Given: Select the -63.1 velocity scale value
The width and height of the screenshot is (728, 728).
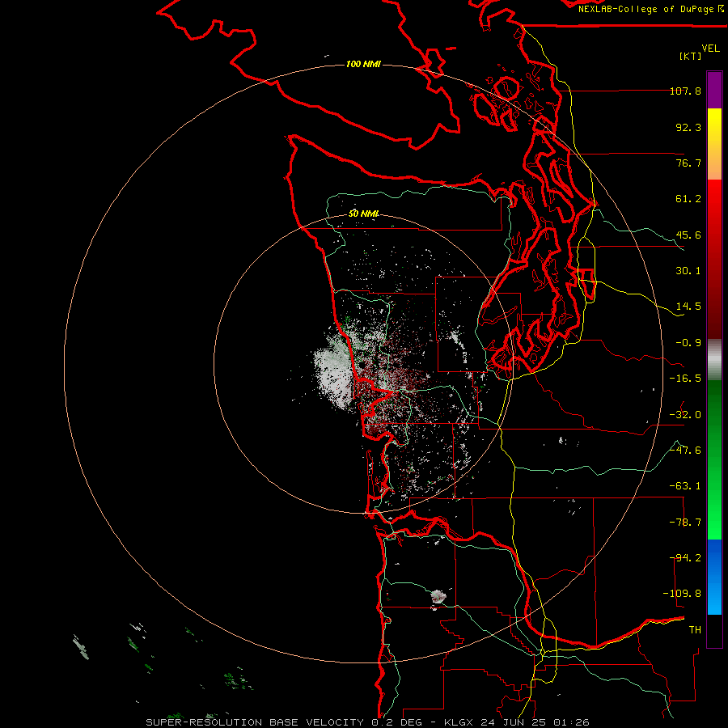Looking at the screenshot, I should click(x=685, y=486).
